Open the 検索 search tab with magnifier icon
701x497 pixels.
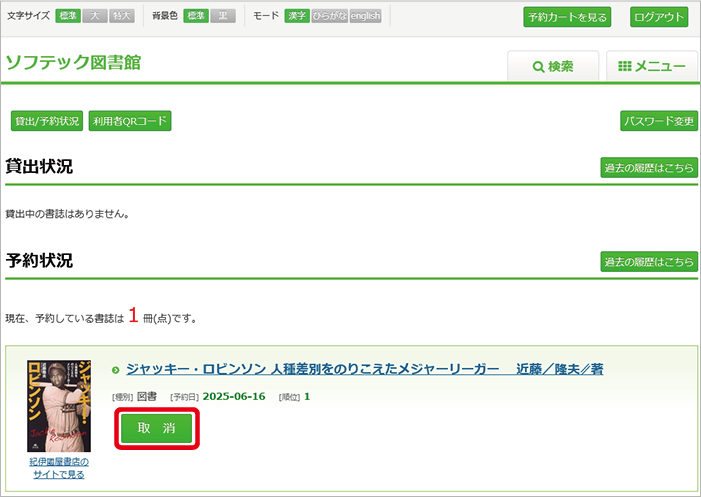(552, 66)
